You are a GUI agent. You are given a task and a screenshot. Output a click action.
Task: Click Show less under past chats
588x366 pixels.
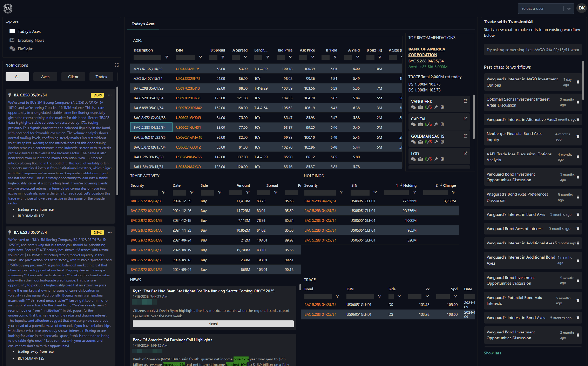click(492, 353)
